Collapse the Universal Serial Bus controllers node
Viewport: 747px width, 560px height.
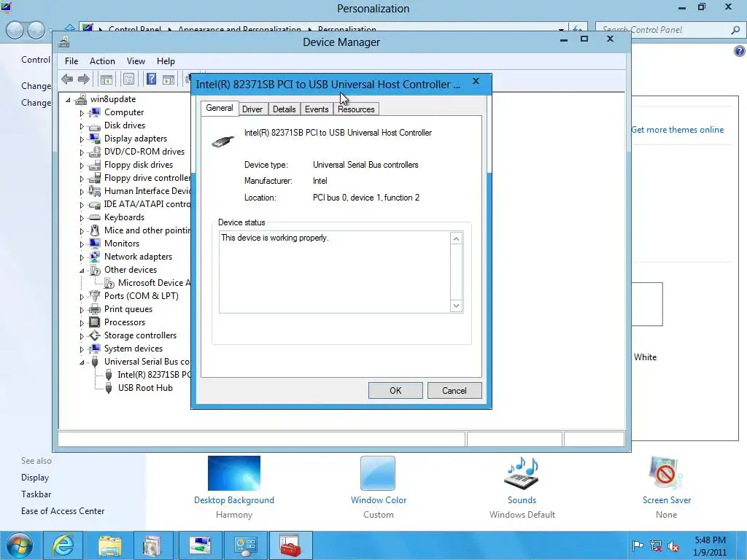click(82, 362)
